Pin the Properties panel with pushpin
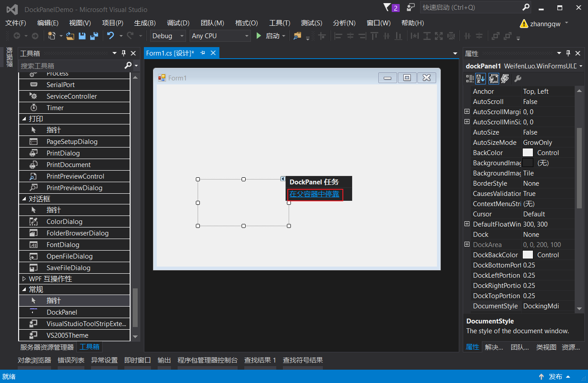The height and width of the screenshot is (383, 588). [x=568, y=53]
